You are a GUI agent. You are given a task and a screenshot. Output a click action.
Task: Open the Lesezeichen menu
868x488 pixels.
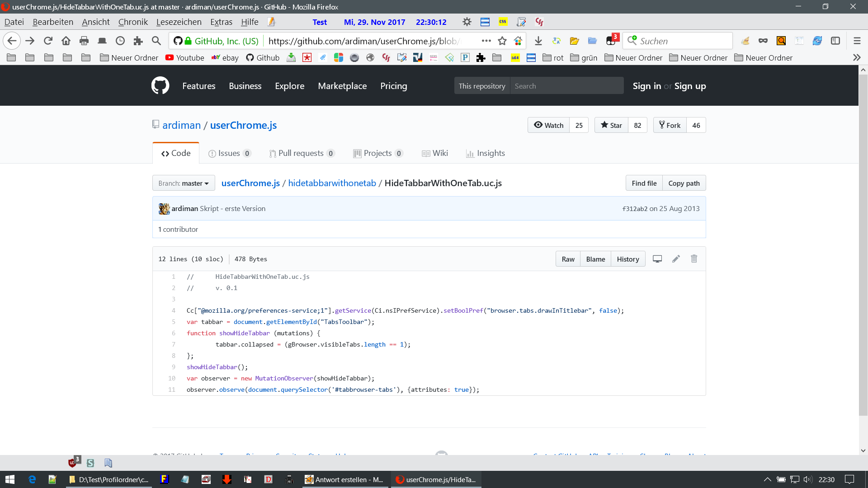[x=179, y=22]
